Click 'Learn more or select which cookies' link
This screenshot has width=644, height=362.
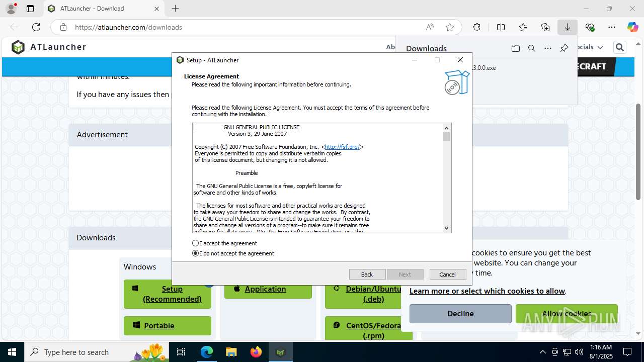[x=487, y=291]
